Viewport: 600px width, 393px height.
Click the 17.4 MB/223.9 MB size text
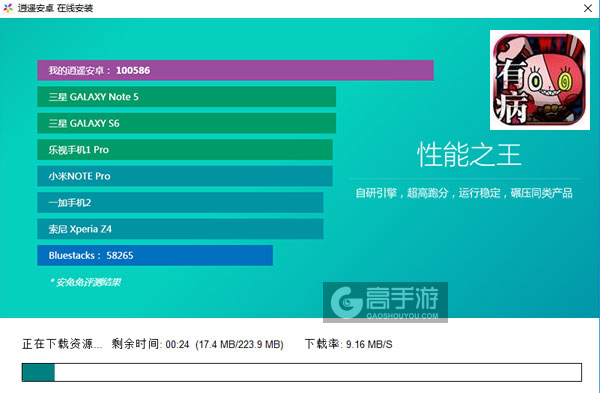pos(240,344)
